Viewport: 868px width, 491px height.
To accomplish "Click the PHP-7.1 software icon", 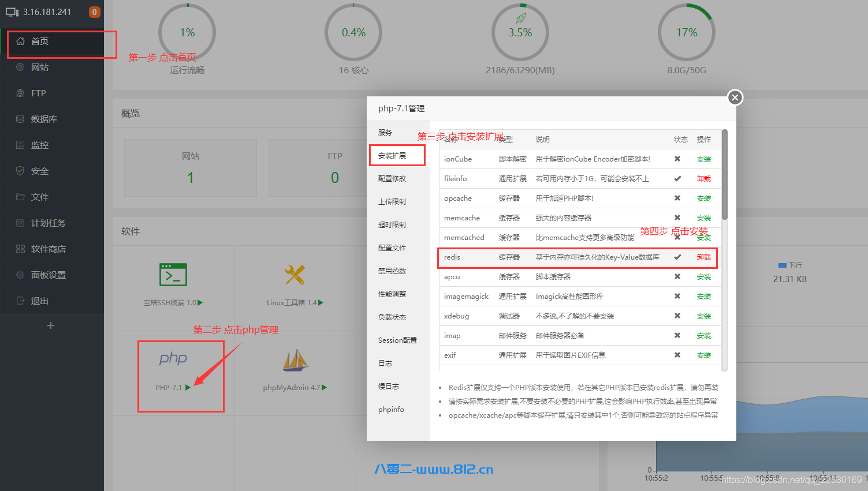I will (173, 359).
